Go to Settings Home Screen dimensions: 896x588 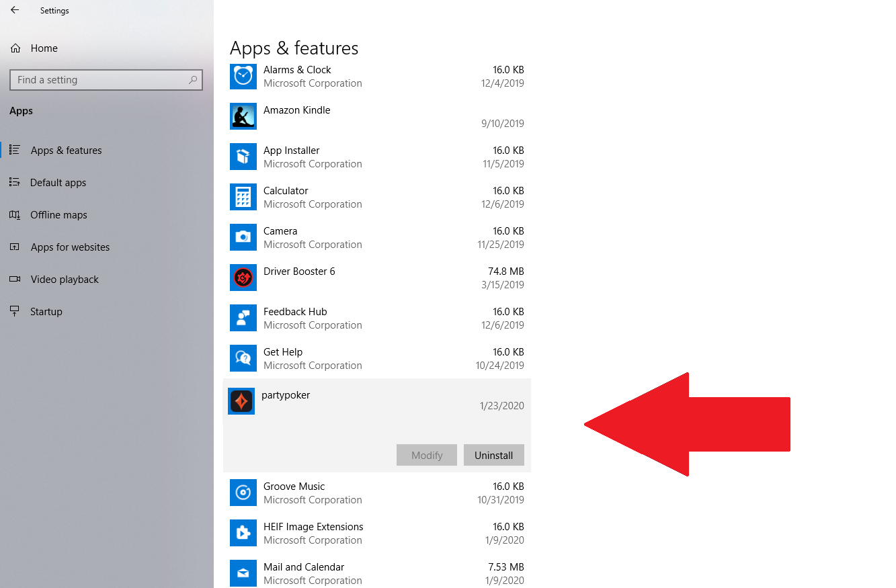(44, 48)
